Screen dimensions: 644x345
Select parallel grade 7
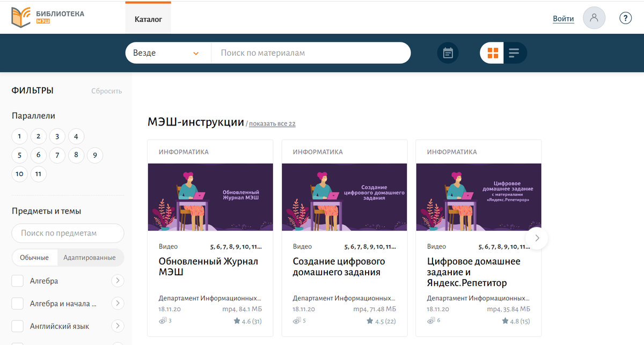point(57,155)
